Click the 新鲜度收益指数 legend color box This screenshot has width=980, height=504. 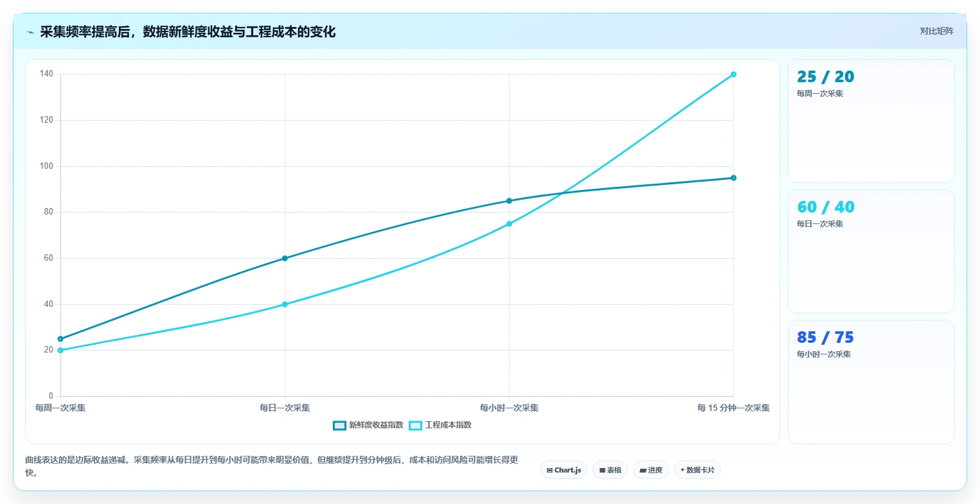click(x=339, y=425)
